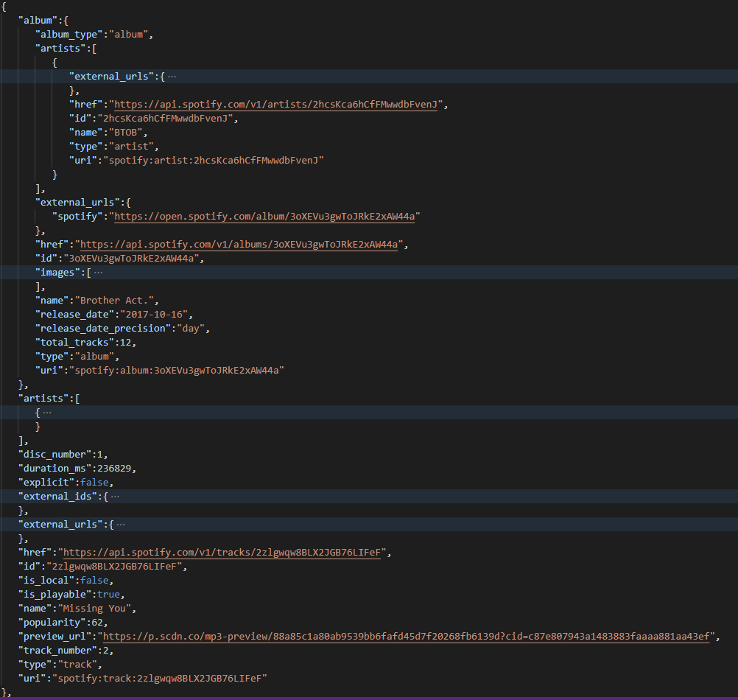738x700 pixels.
Task: Click the type "track" value
Action: click(x=77, y=664)
